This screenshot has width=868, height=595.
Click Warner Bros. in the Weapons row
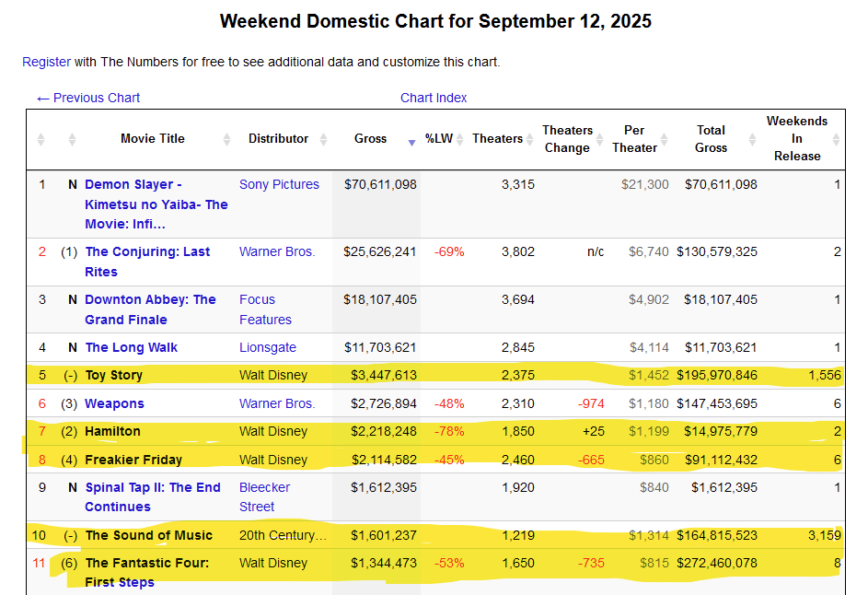(277, 403)
